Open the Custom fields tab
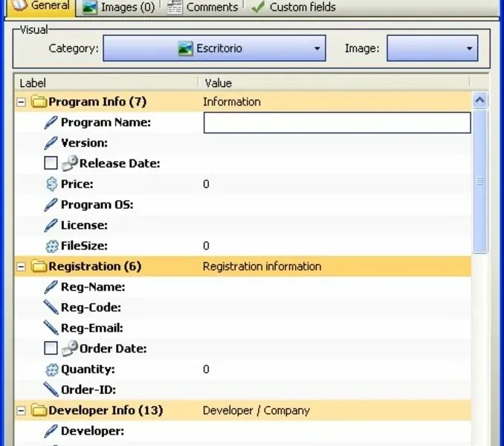Screen dimensions: 504x446 point(294,7)
